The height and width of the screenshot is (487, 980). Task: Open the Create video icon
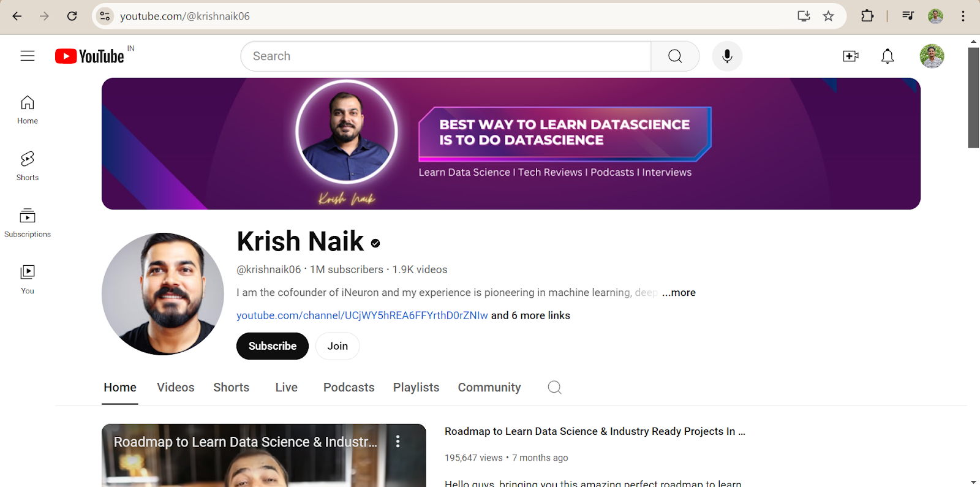click(x=851, y=56)
